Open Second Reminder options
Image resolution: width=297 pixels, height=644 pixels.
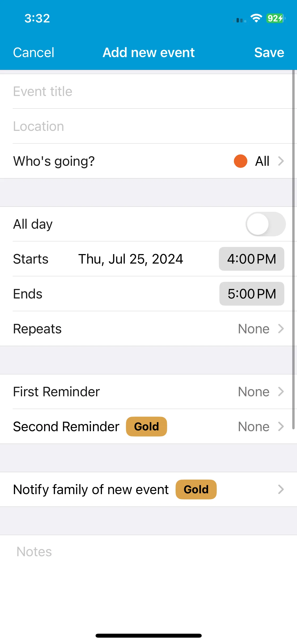(148, 426)
